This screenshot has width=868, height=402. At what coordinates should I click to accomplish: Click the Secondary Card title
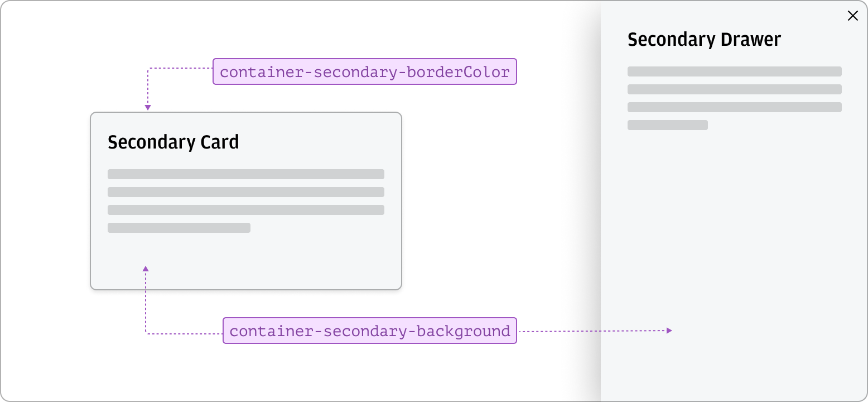(173, 142)
